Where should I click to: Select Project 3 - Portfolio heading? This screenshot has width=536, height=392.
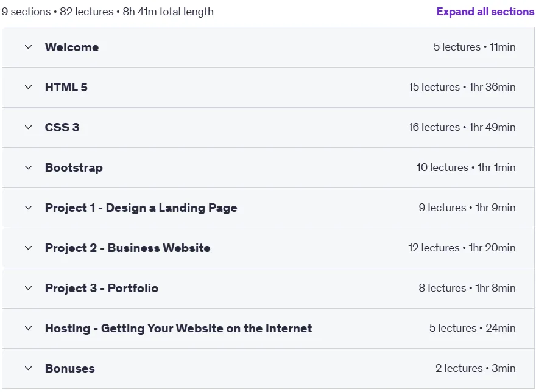102,288
